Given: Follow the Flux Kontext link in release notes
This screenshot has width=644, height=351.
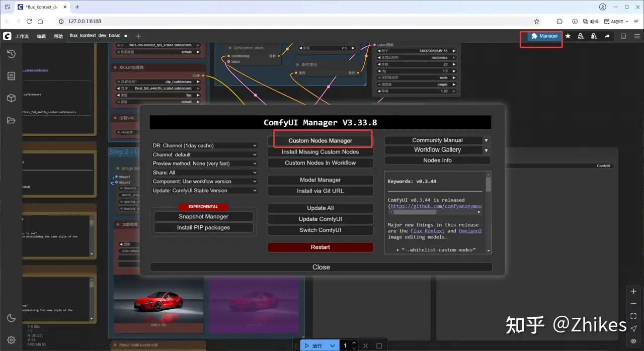Looking at the screenshot, I should [428, 231].
